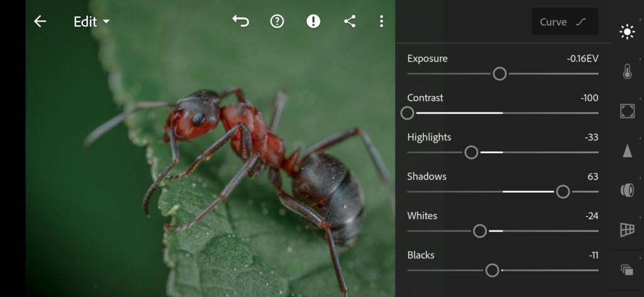Open the Color panel thermometer icon
The height and width of the screenshot is (297, 644).
(627, 72)
